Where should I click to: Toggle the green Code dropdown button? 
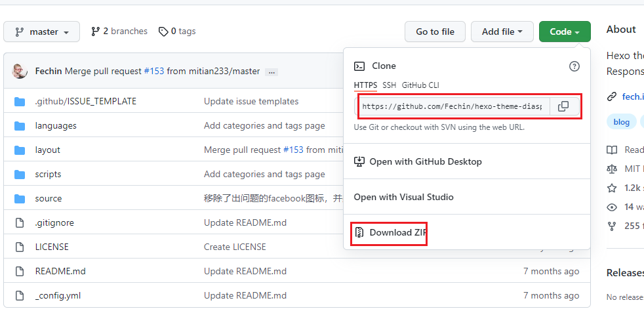coord(565,31)
